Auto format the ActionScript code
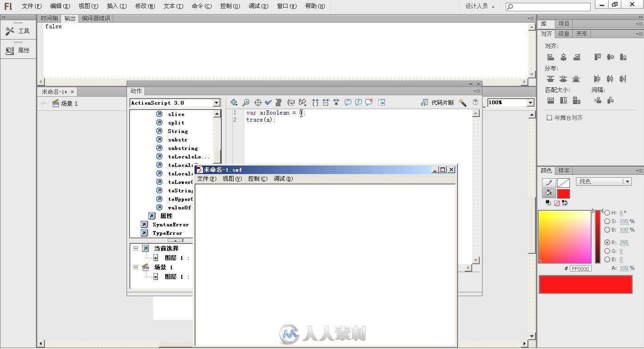The image size is (644, 349). point(279,102)
